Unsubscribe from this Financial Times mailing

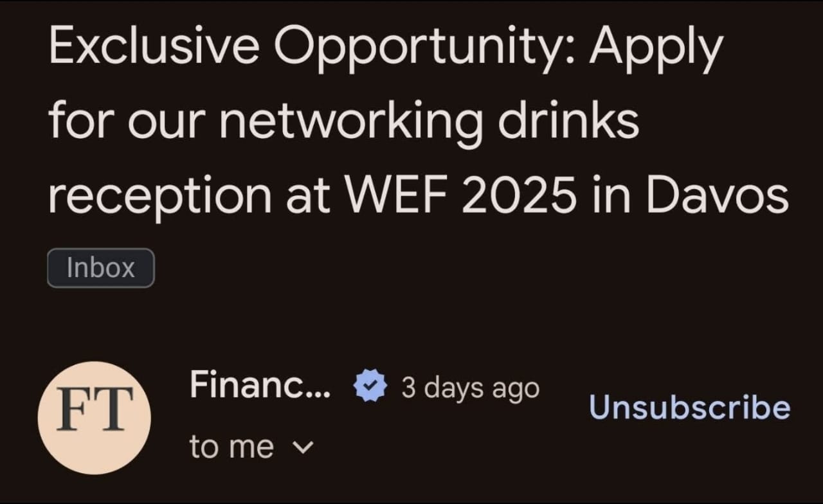tap(689, 408)
